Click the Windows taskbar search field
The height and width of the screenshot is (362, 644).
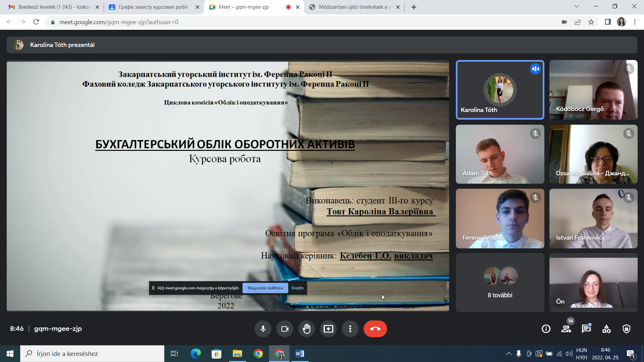point(92,354)
